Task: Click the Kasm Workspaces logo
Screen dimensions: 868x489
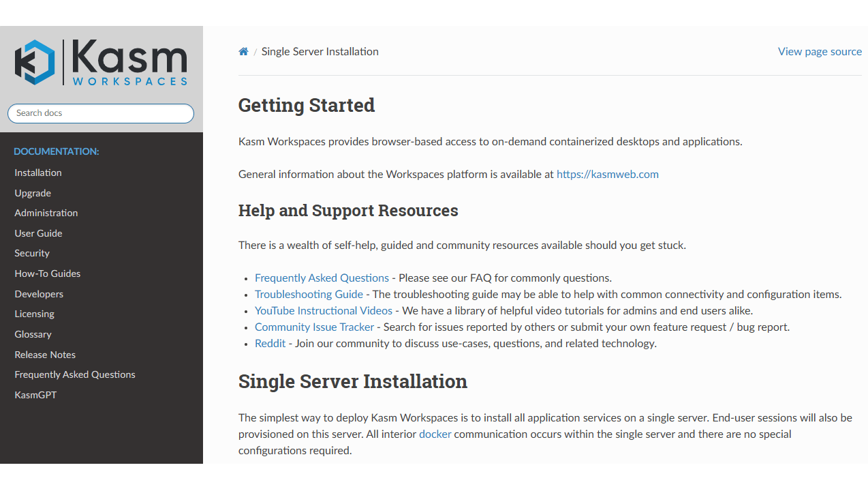Action: click(x=101, y=63)
